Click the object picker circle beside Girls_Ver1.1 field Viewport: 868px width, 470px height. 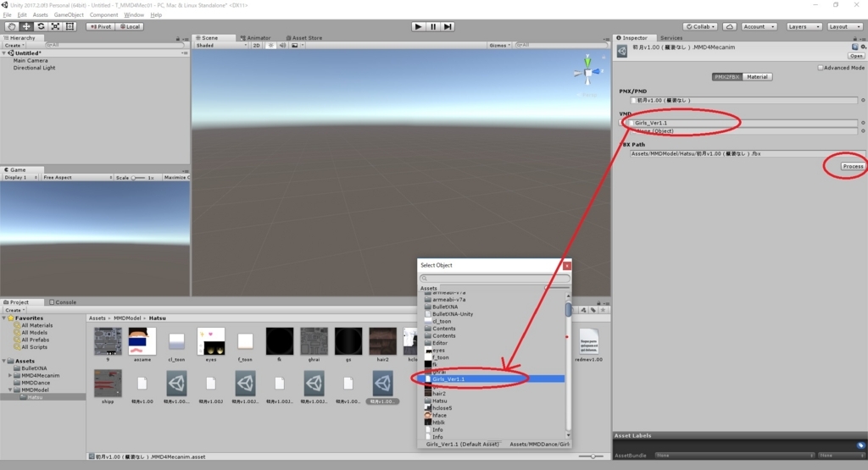pyautogui.click(x=862, y=123)
